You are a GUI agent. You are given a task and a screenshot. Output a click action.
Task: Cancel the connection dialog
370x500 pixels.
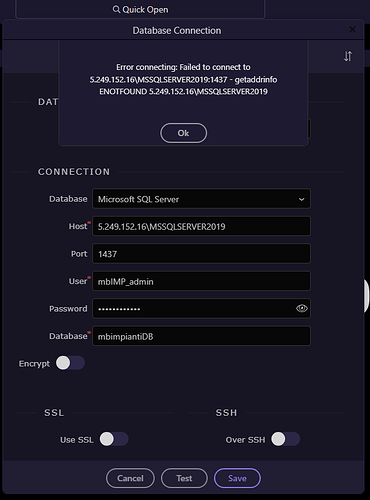[x=130, y=478]
